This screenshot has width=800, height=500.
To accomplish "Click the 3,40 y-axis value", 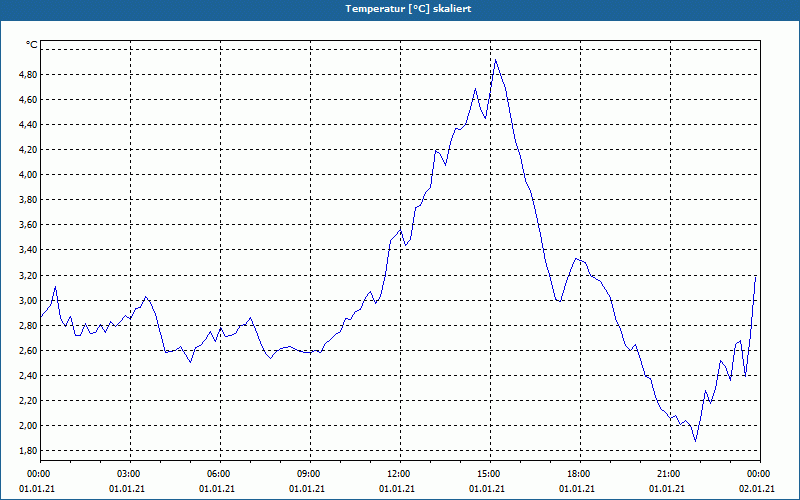I will pos(29,249).
